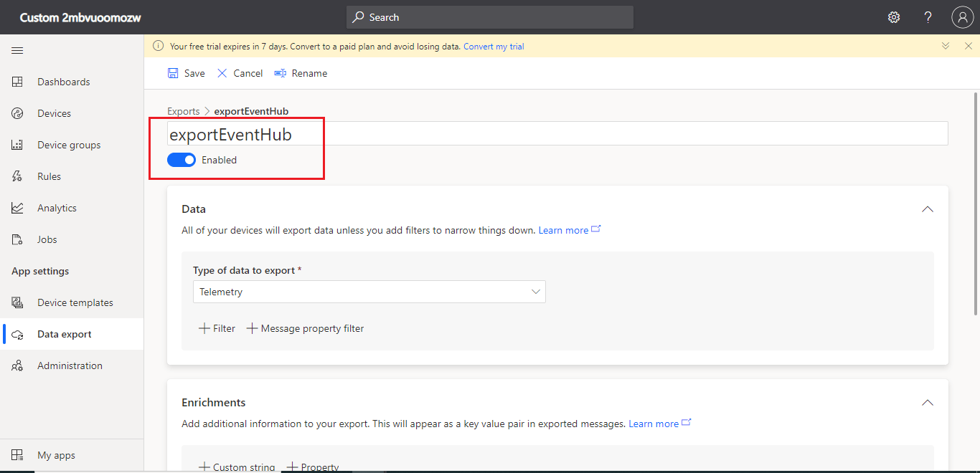
Task: Open the Dashboards page
Action: 63,82
